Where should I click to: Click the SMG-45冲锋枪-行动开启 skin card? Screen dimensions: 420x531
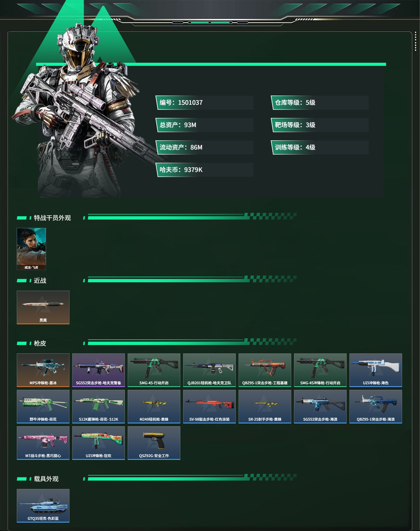tap(320, 370)
